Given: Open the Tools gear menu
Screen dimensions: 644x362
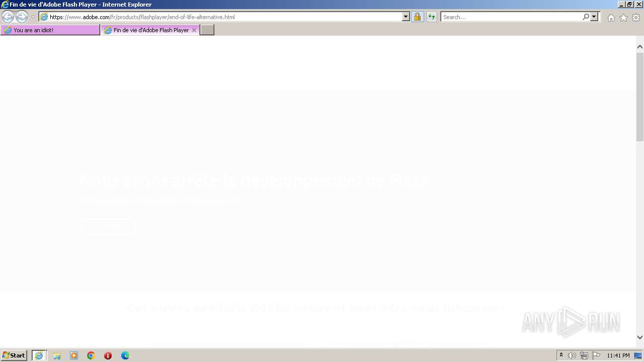Looking at the screenshot, I should [636, 18].
